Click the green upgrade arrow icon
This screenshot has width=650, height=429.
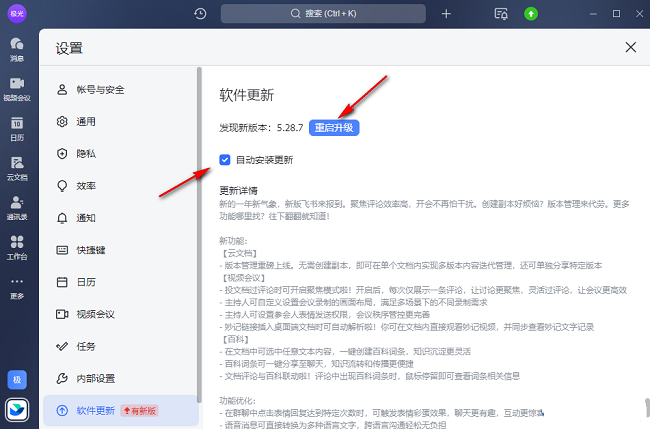[x=531, y=14]
